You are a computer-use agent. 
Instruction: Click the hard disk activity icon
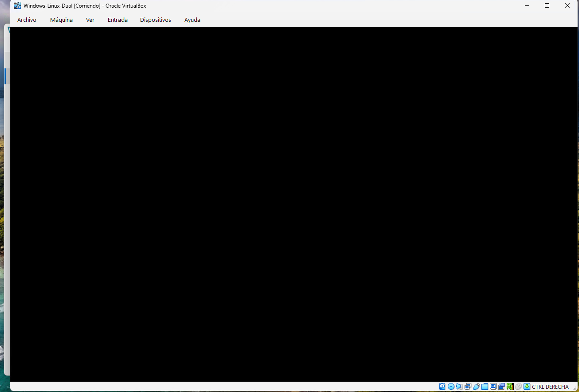pos(442,386)
